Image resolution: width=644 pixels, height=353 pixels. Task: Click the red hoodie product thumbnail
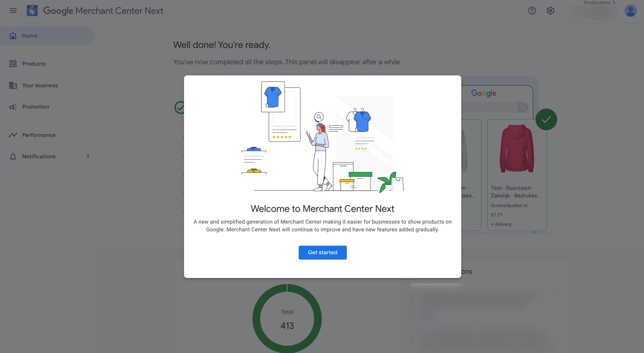[x=517, y=148]
